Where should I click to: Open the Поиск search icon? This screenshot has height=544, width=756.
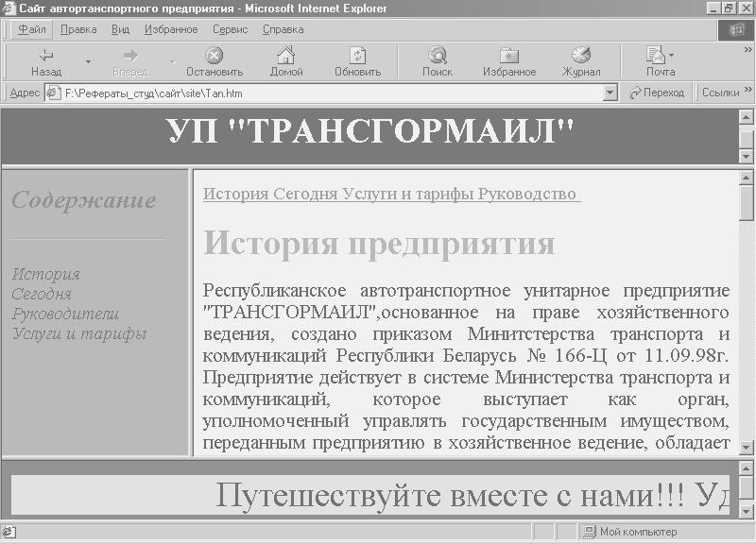(438, 55)
